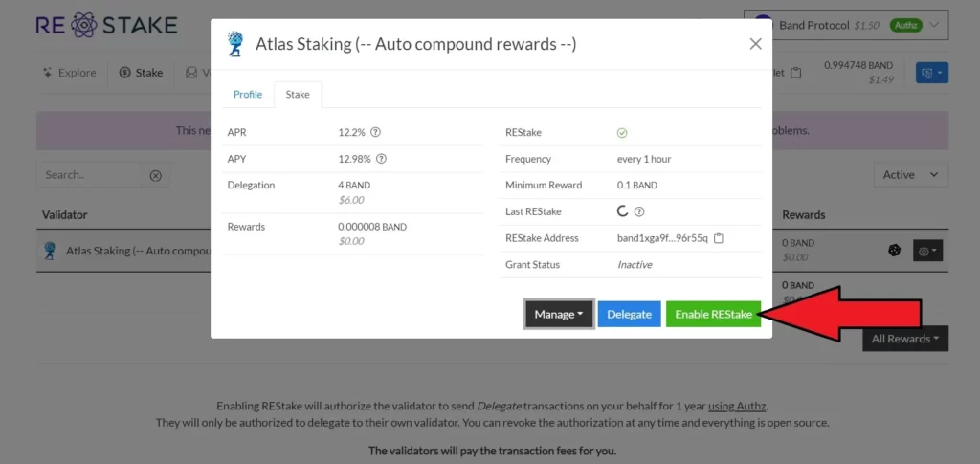Click the validator Search input field
Viewport: 980px width, 464px height.
(92, 175)
